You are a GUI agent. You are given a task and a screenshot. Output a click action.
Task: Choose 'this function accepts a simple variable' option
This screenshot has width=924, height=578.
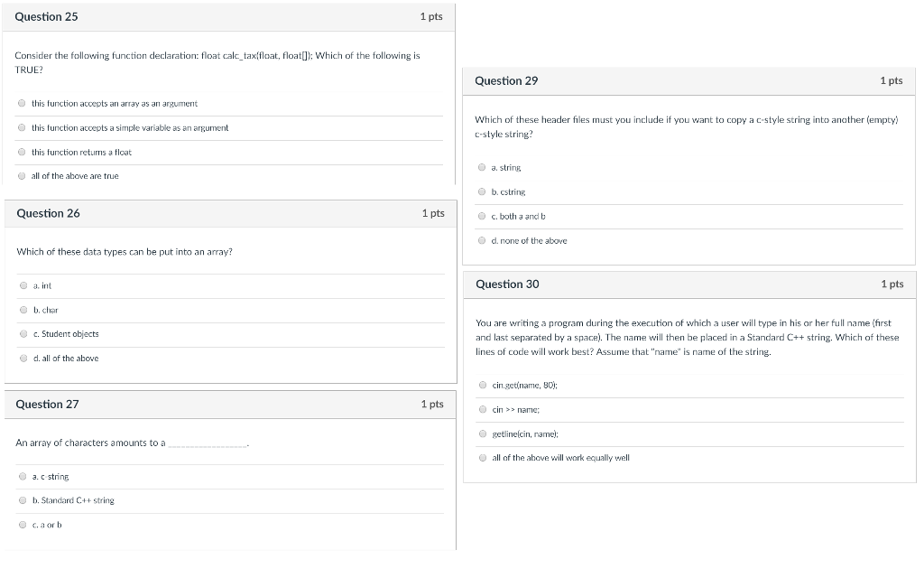click(22, 128)
